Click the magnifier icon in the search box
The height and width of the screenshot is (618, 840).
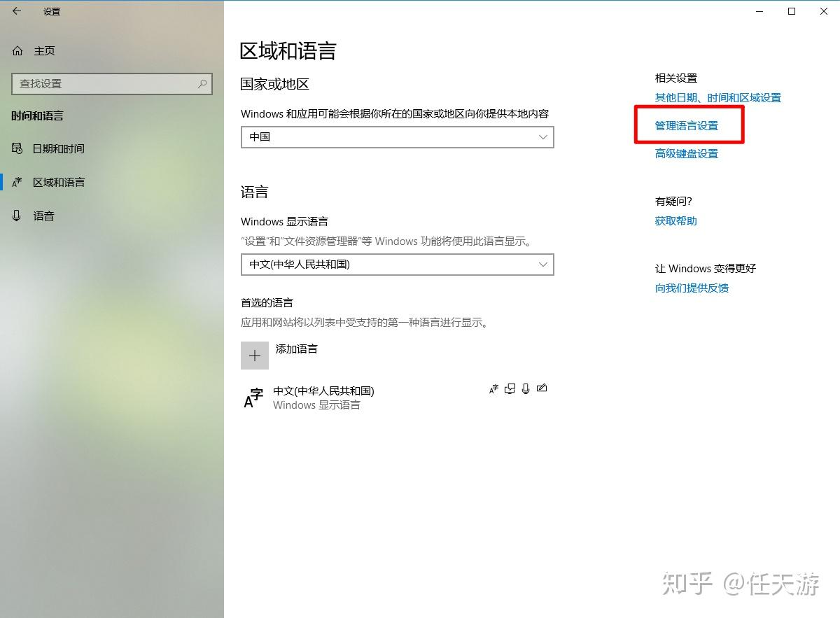coord(202,83)
